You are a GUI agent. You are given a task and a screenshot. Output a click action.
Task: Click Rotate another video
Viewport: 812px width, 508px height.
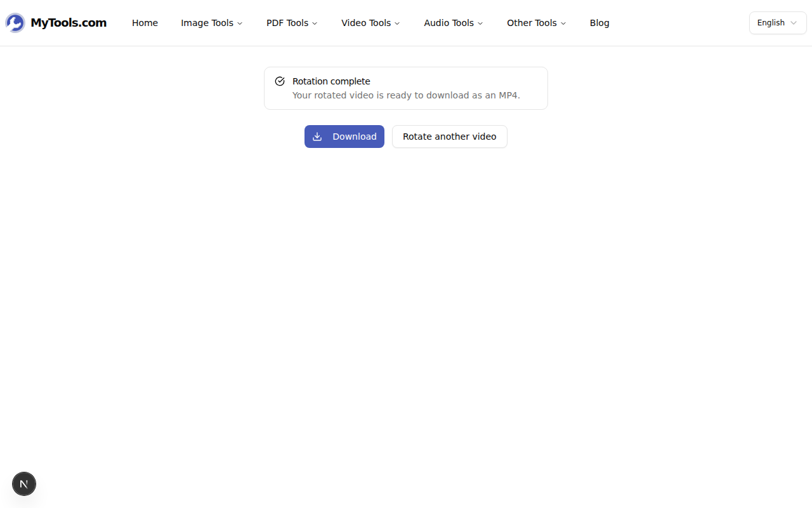pyautogui.click(x=449, y=136)
